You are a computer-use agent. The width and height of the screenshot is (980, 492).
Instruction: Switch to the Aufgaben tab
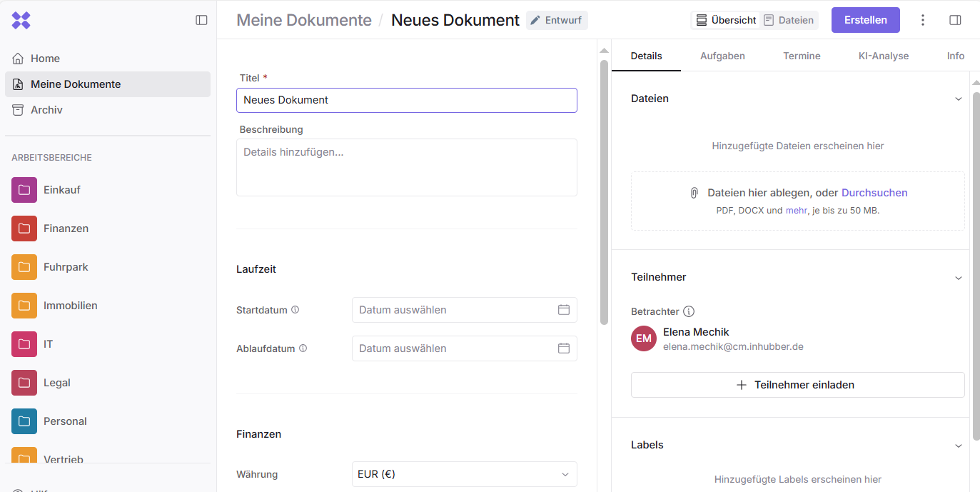click(722, 56)
